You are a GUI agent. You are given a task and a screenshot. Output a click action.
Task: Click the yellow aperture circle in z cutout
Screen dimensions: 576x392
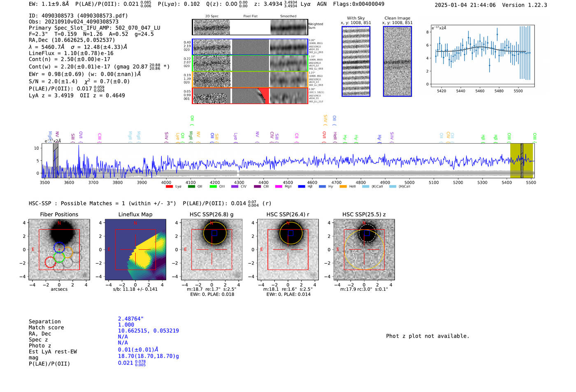(364, 250)
